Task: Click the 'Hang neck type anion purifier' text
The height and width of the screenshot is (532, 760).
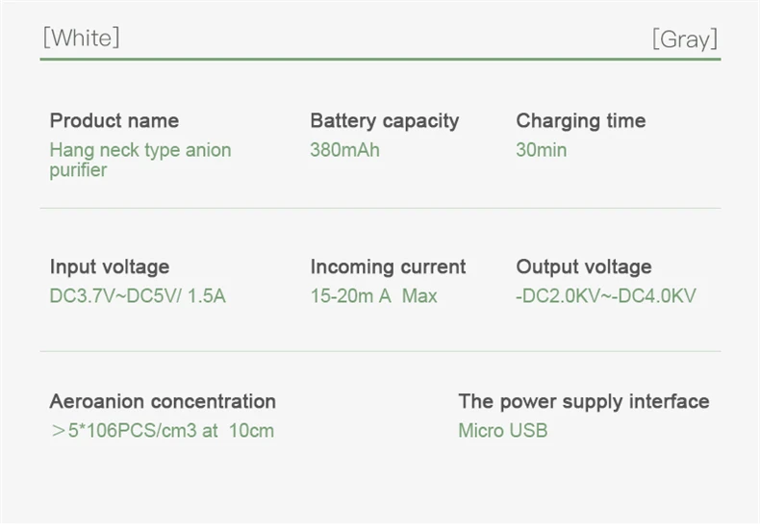Action: point(139,160)
